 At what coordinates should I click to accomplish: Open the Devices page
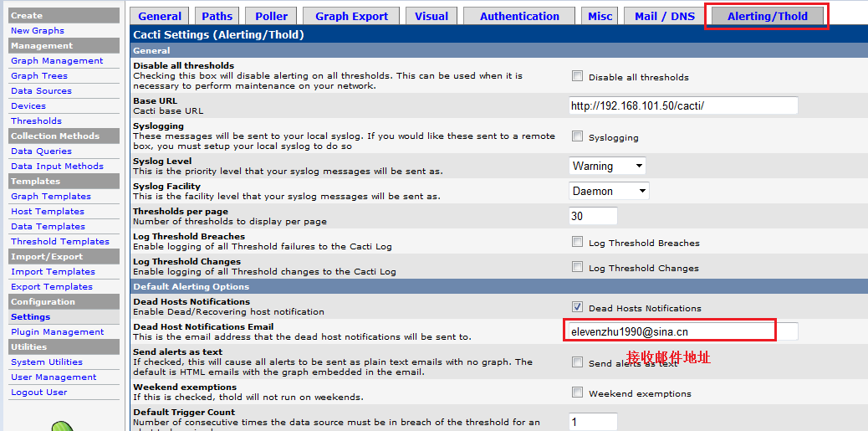[28, 105]
